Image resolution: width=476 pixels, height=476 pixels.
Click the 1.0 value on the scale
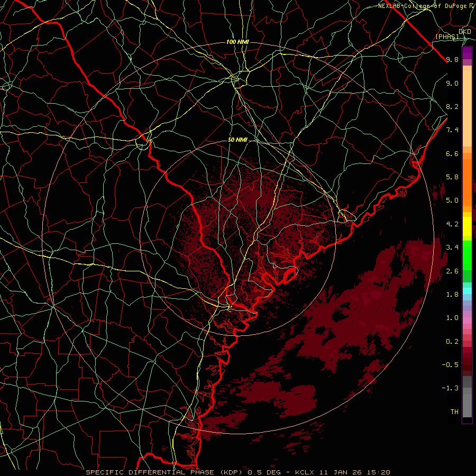pyautogui.click(x=452, y=318)
